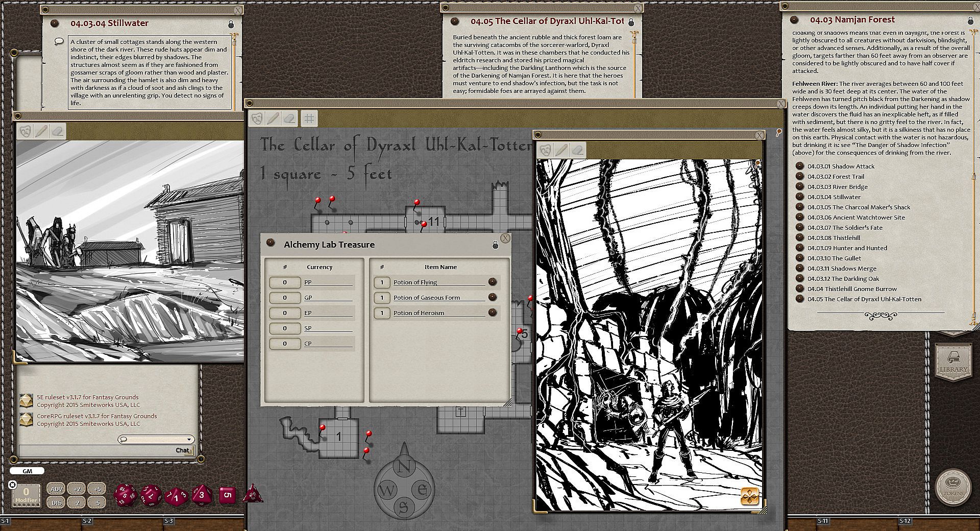Click the orange sharing icon on cavern image
Viewport: 980px width, 531px height.
pyautogui.click(x=749, y=496)
